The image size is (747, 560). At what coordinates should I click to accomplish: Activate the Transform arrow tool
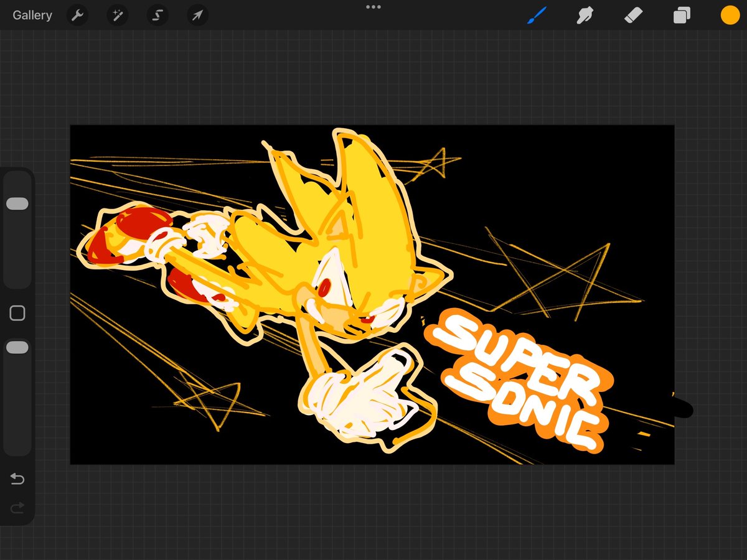pos(197,16)
